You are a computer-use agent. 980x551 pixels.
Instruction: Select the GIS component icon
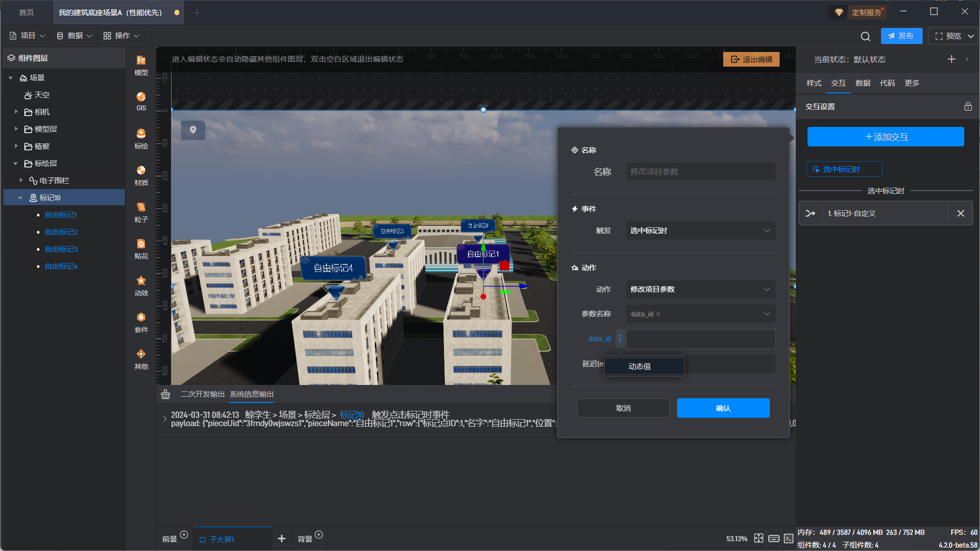point(141,101)
